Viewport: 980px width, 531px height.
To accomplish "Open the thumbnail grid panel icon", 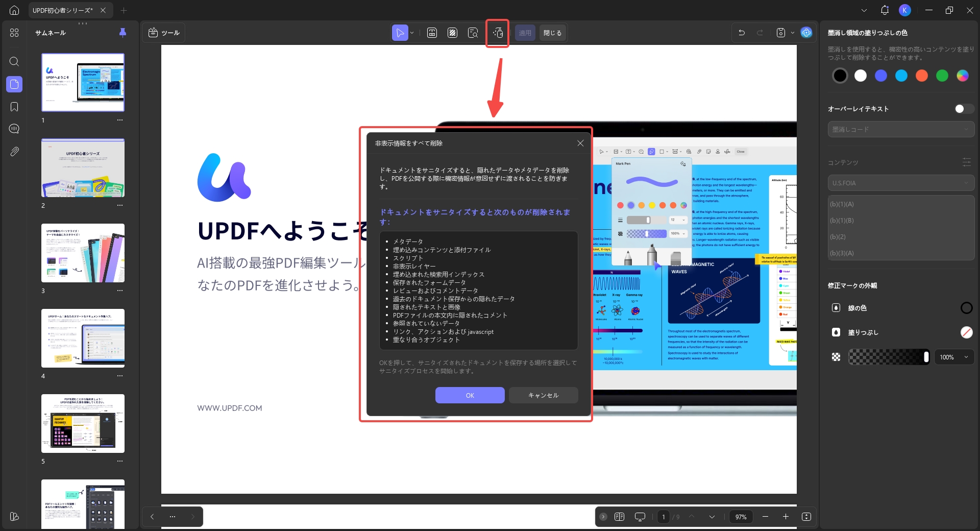I will [14, 33].
